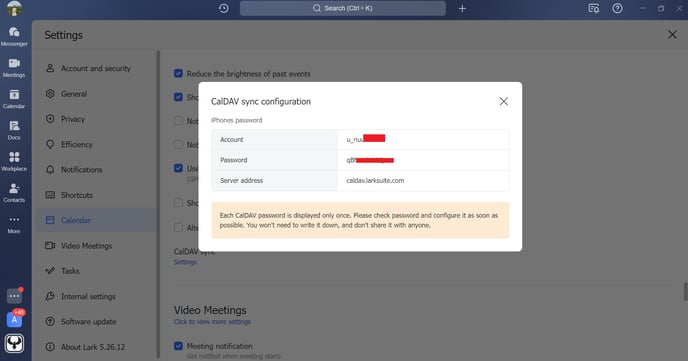Close the Settings panel

672,34
